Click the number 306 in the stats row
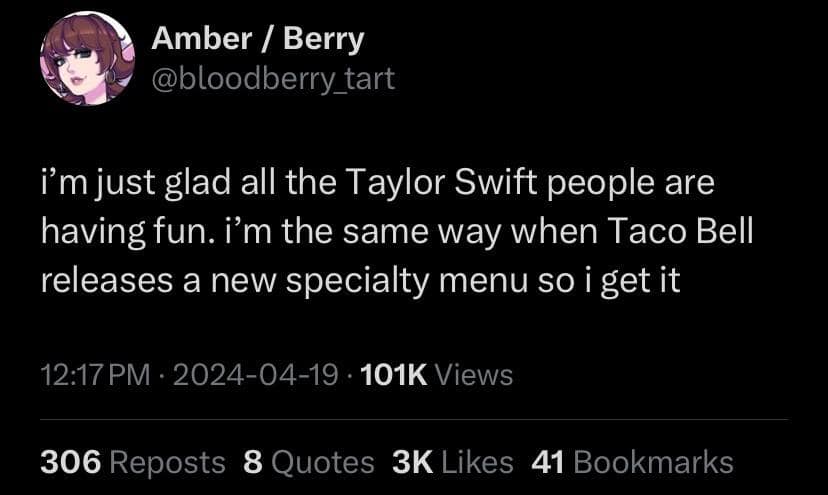 [x=71, y=461]
